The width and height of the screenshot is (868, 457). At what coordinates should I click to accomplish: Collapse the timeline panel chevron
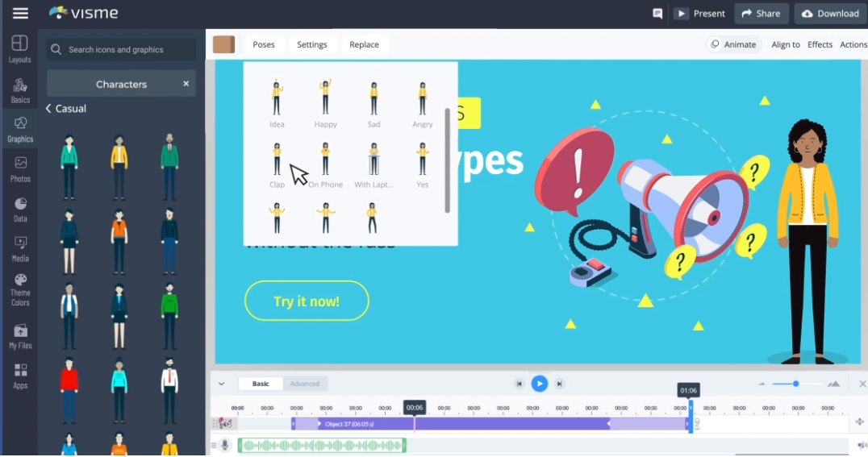click(221, 384)
